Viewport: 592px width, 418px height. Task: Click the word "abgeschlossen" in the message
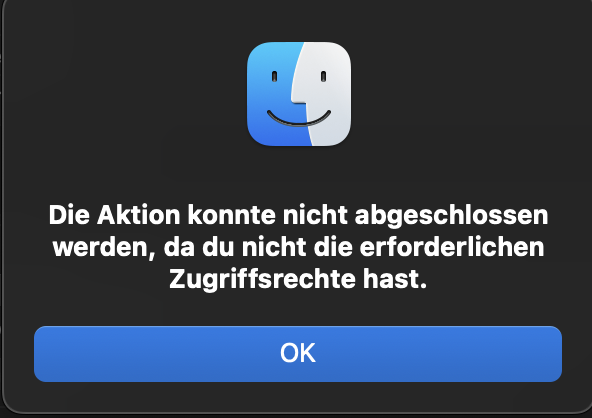[451, 216]
